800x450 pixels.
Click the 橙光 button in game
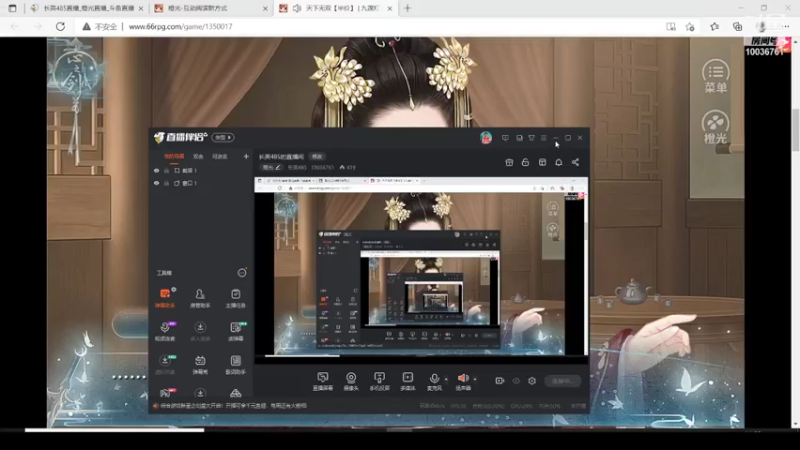point(715,127)
